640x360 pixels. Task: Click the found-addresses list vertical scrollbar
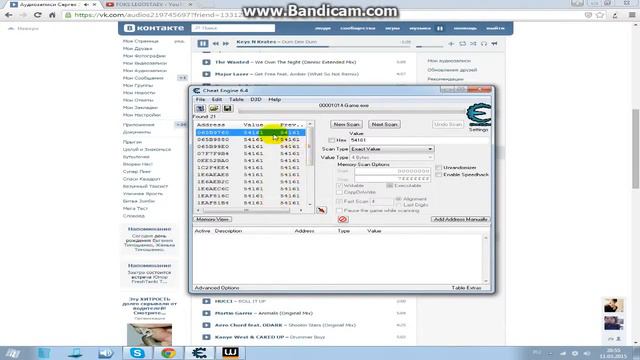click(310, 164)
